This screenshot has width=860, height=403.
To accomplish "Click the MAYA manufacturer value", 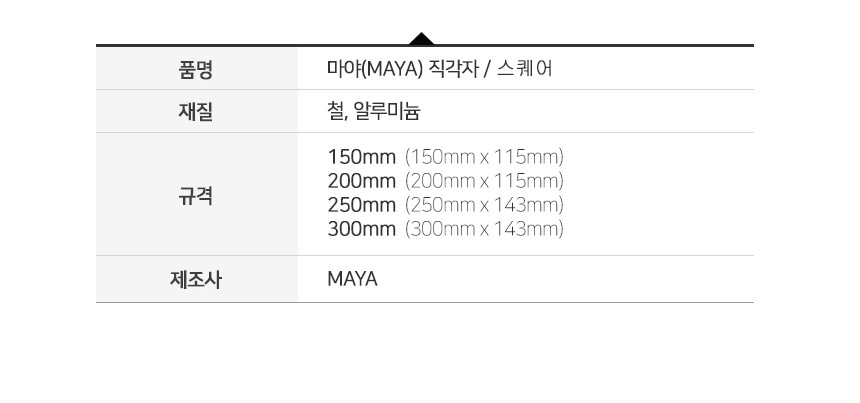I will point(352,280).
